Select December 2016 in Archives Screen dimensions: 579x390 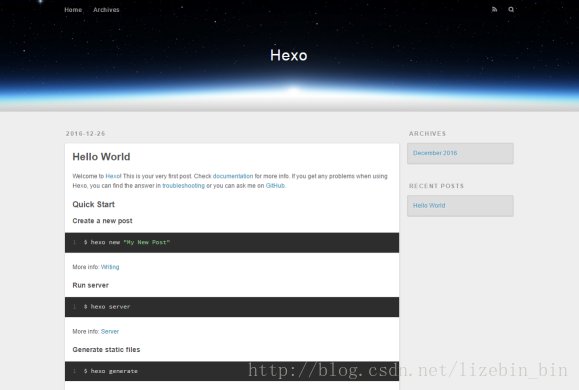pos(435,153)
